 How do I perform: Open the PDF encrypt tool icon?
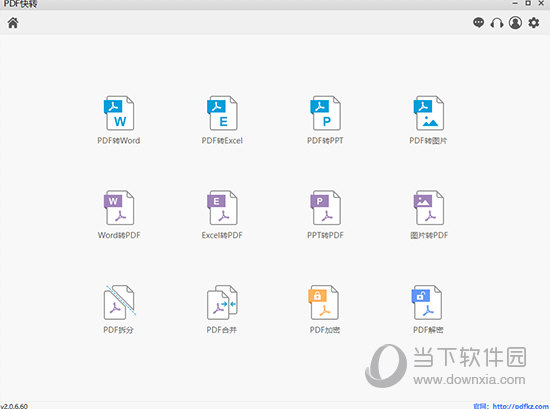coord(323,302)
